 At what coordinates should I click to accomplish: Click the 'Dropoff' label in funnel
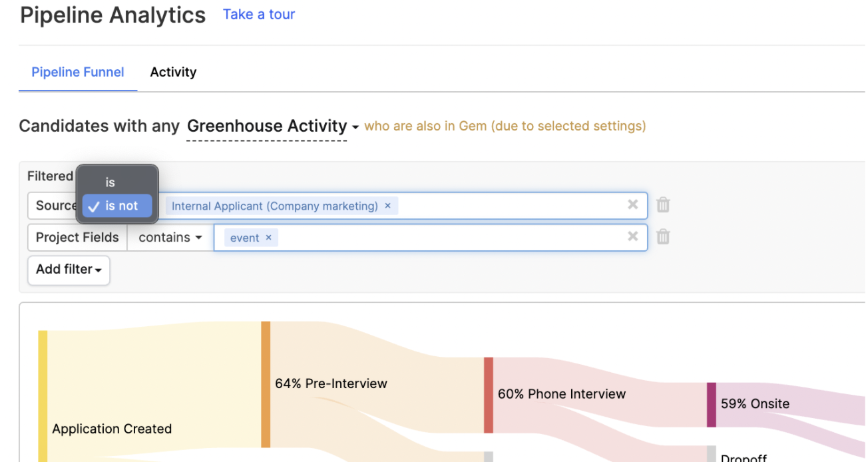click(x=744, y=457)
